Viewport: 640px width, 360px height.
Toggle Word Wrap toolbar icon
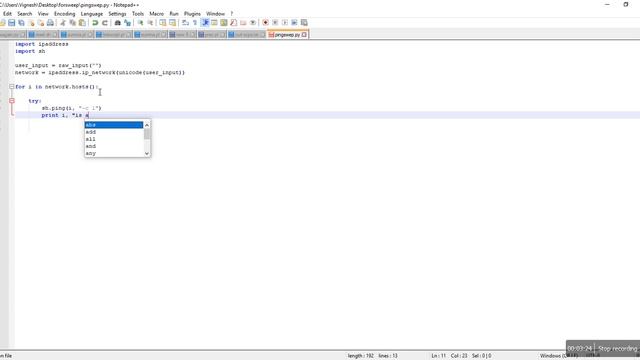pyautogui.click(x=185, y=23)
